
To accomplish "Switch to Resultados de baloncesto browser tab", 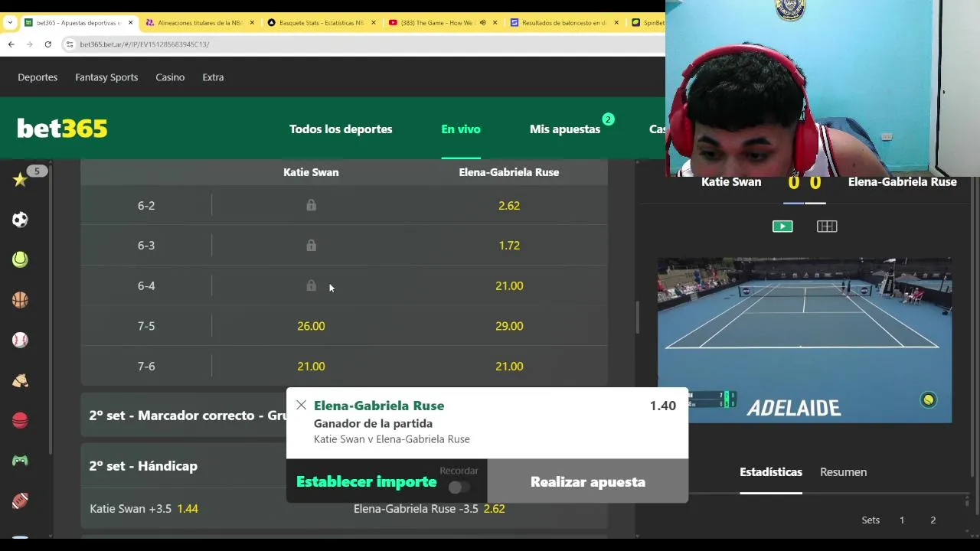I will [563, 23].
